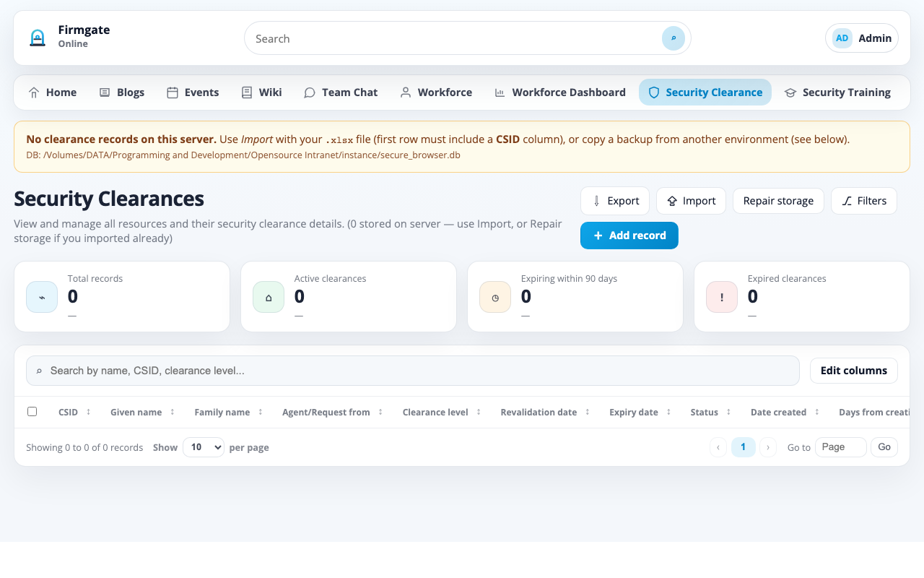This screenshot has width=924, height=578.
Task: Click the Days from creation column header
Action: coord(873,412)
